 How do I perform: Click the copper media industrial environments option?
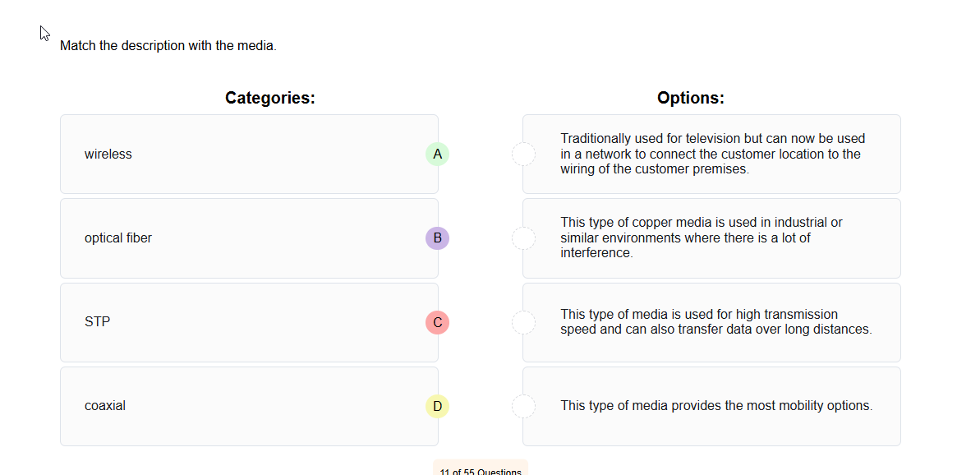pos(713,238)
